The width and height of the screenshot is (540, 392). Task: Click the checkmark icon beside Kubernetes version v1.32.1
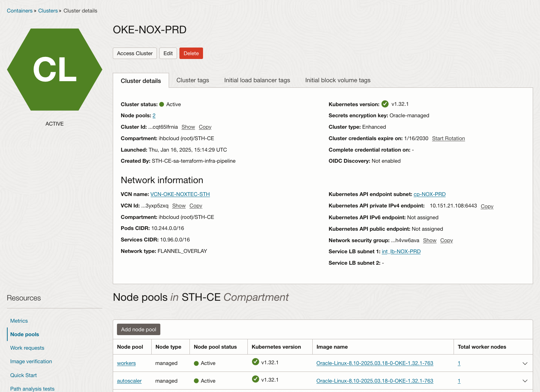coord(385,103)
